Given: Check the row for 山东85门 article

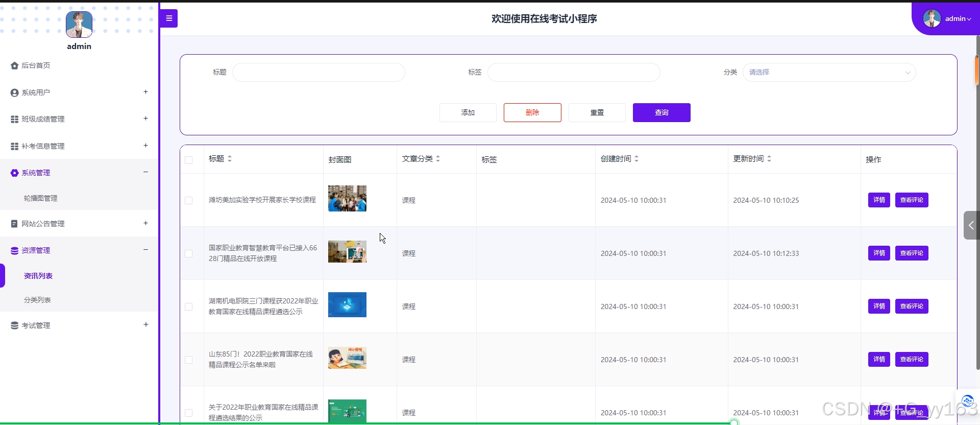Looking at the screenshot, I should [189, 360].
